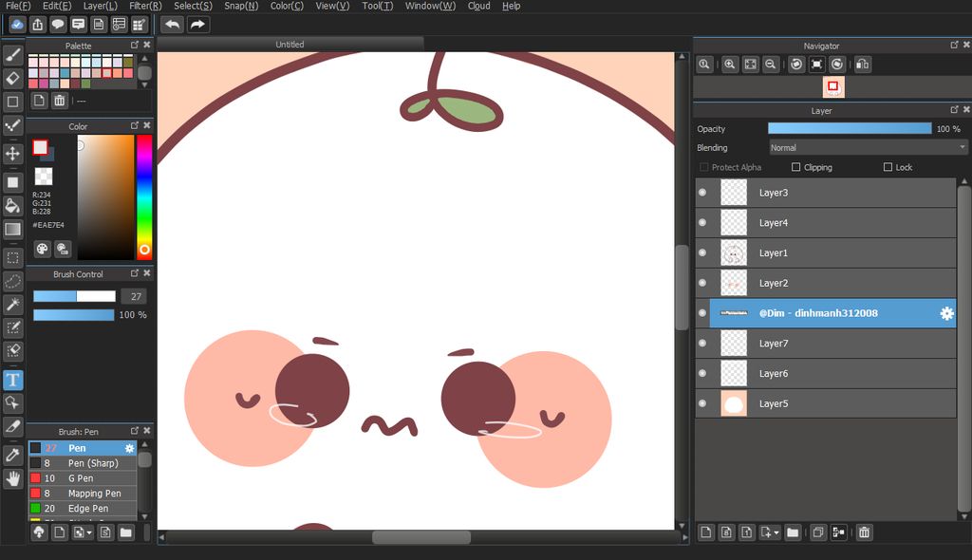Select the Eraser tool
The image size is (972, 560).
(13, 79)
